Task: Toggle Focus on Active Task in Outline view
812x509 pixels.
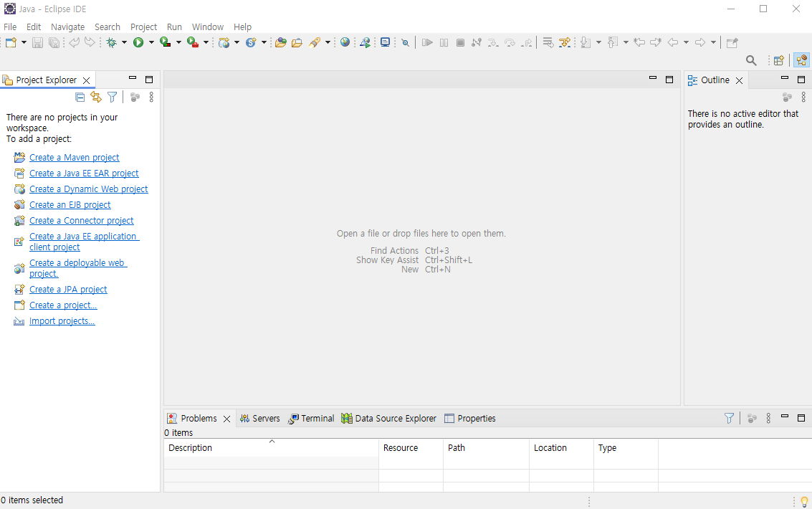Action: click(787, 97)
